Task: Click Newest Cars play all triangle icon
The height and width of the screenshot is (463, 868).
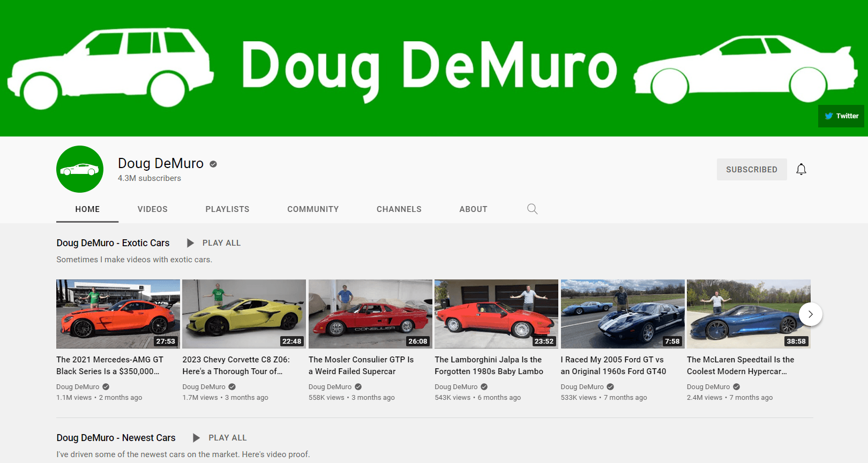Action: [197, 438]
